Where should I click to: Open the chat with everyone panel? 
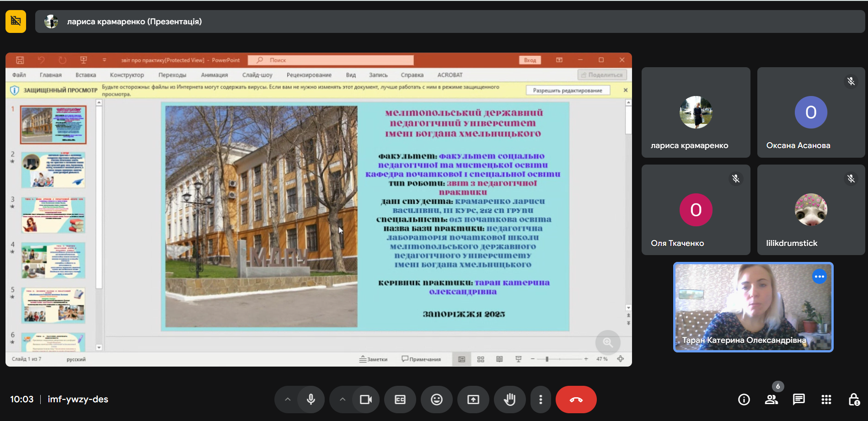pos(798,400)
